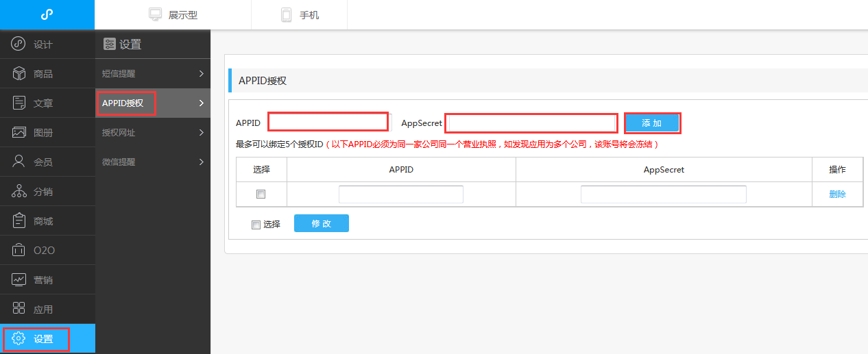
Task: Expand the APPID授权 chevron arrow
Action: coord(202,103)
